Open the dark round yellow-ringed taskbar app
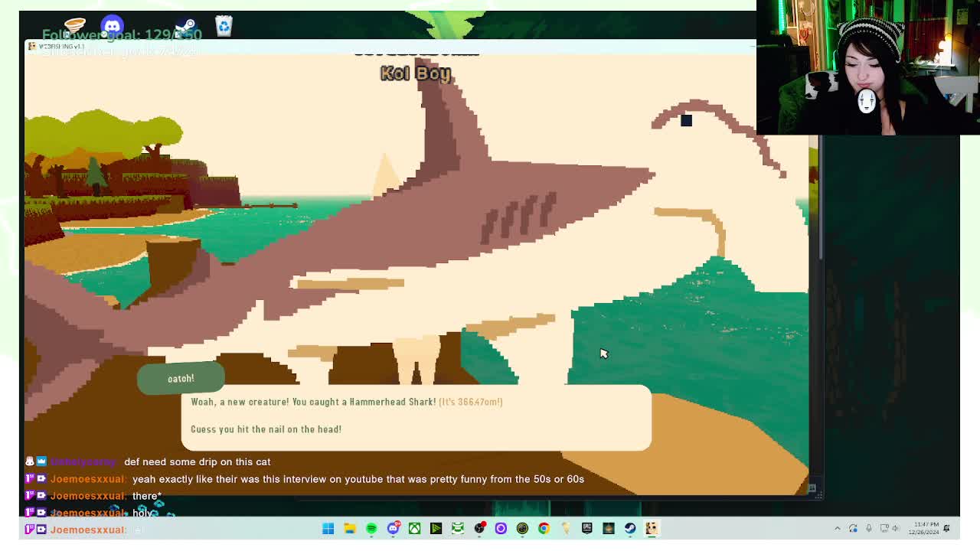980x551 pixels. (x=522, y=528)
